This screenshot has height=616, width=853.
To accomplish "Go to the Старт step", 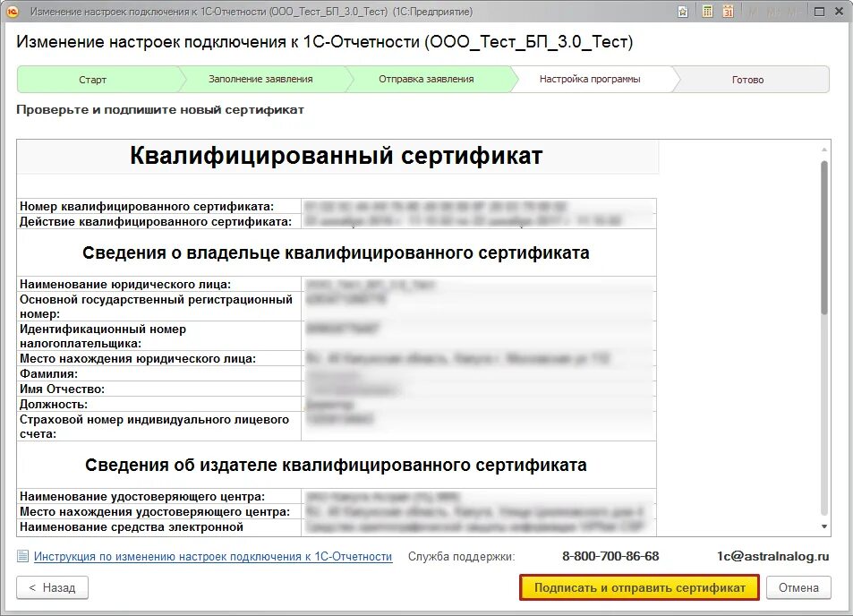I will click(x=92, y=80).
